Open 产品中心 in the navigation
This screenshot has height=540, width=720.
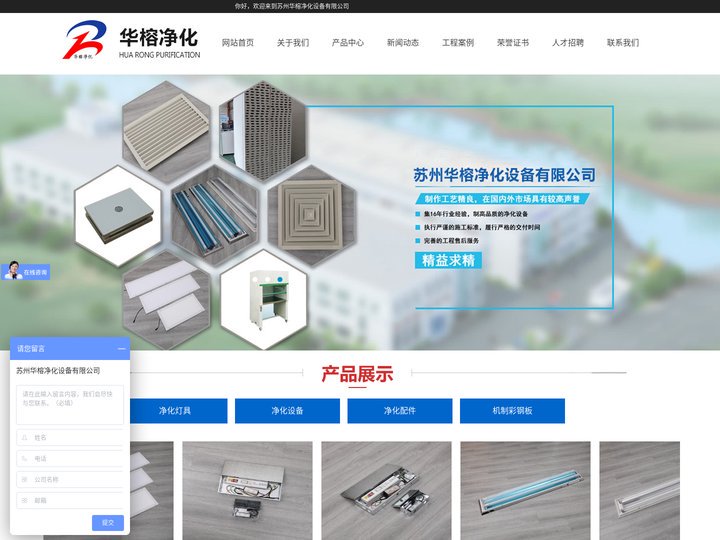[x=348, y=43]
